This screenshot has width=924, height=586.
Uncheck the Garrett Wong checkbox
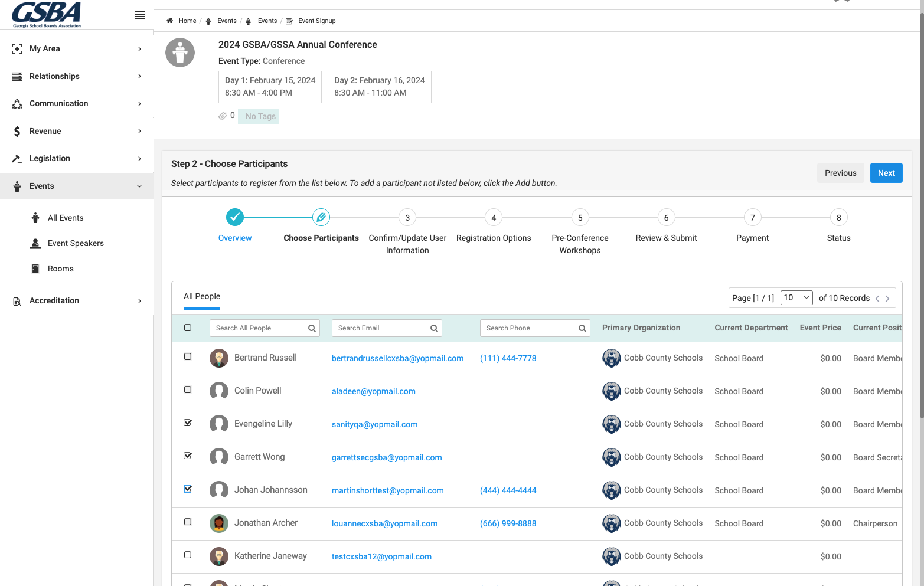coord(188,456)
